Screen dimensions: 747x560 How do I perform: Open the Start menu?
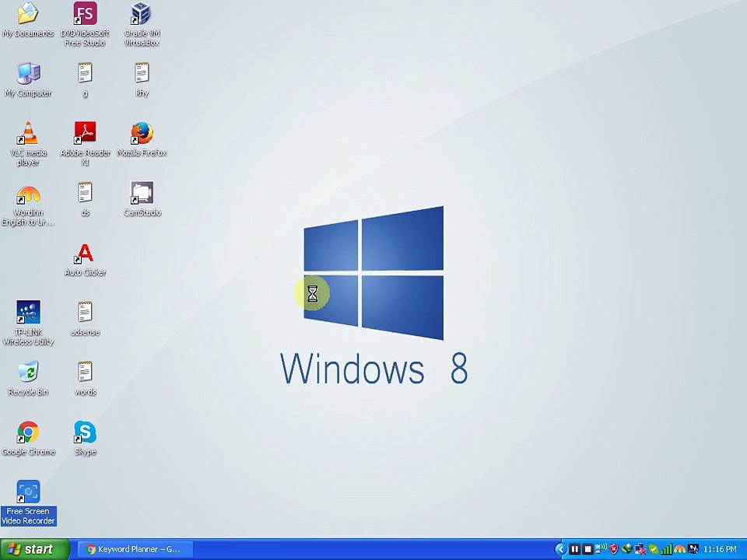tap(35, 549)
